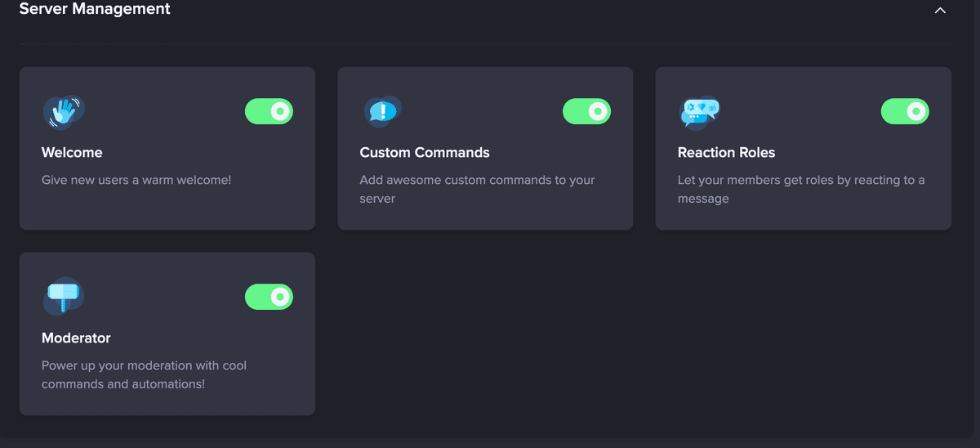The image size is (980, 448).
Task: Click 'Let your members get roles' description
Action: click(801, 189)
